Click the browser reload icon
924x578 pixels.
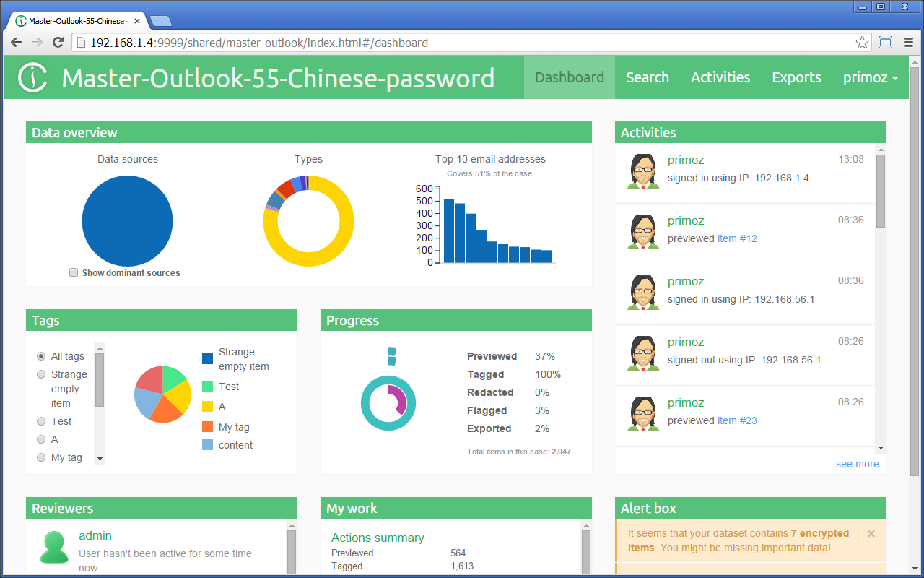58,43
